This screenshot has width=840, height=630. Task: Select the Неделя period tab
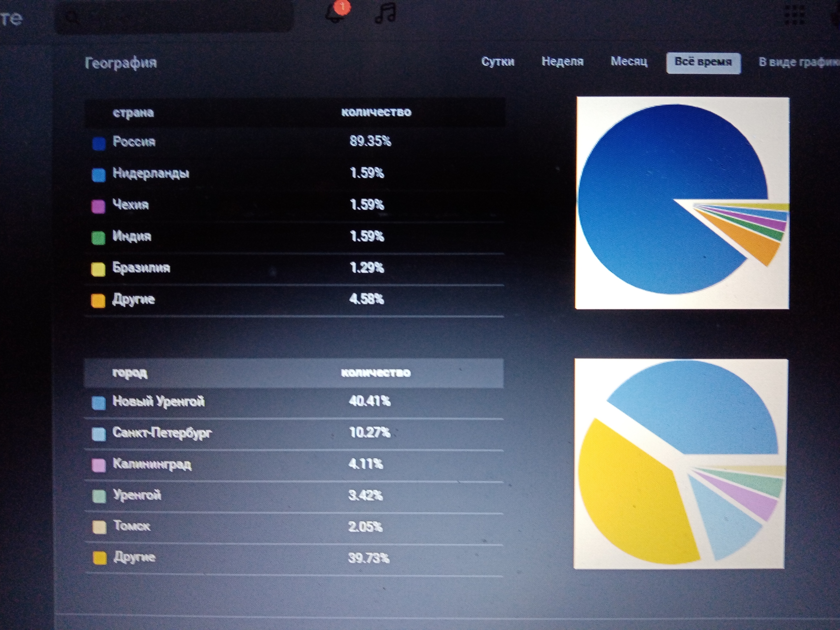pos(562,62)
